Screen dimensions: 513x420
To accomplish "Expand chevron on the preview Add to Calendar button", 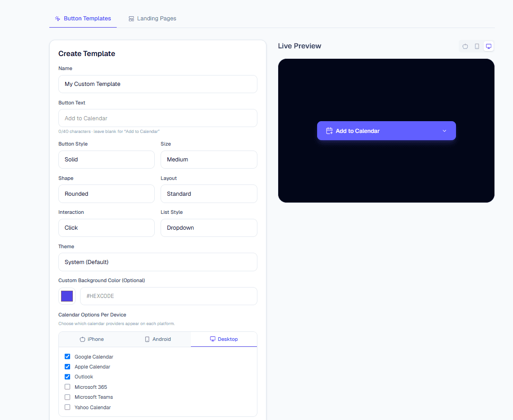I will click(x=444, y=131).
